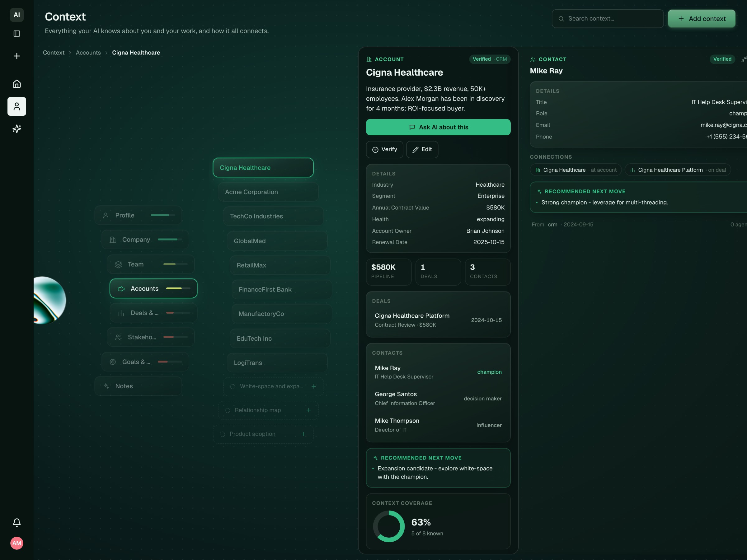Image resolution: width=747 pixels, height=560 pixels.
Task: Click Cigna Healthcare Platform on deal chip
Action: click(x=678, y=170)
